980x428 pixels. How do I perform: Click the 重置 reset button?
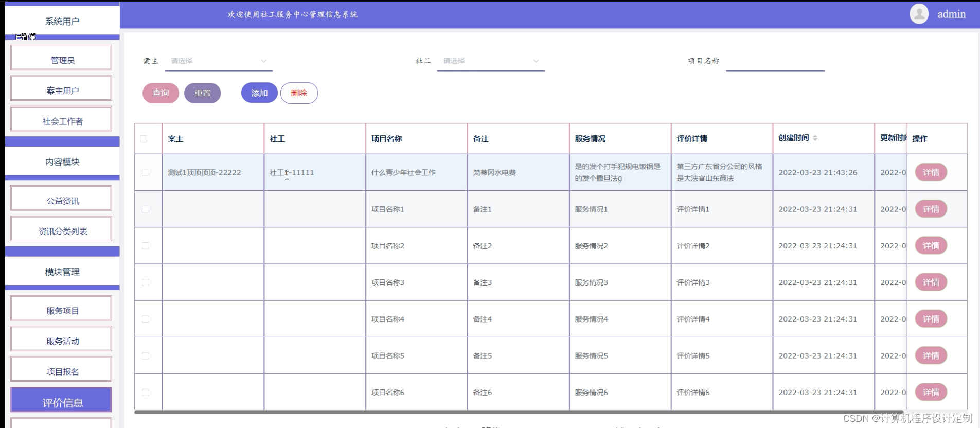[x=202, y=93]
